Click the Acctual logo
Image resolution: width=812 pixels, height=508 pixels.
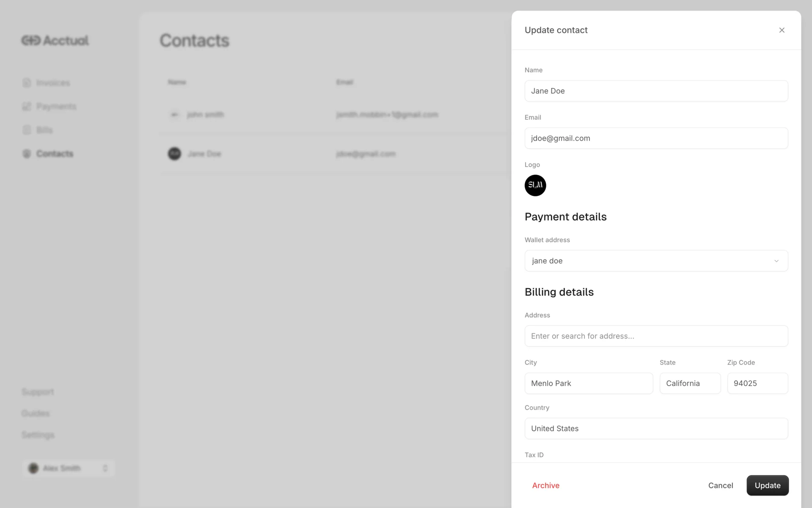(x=55, y=40)
